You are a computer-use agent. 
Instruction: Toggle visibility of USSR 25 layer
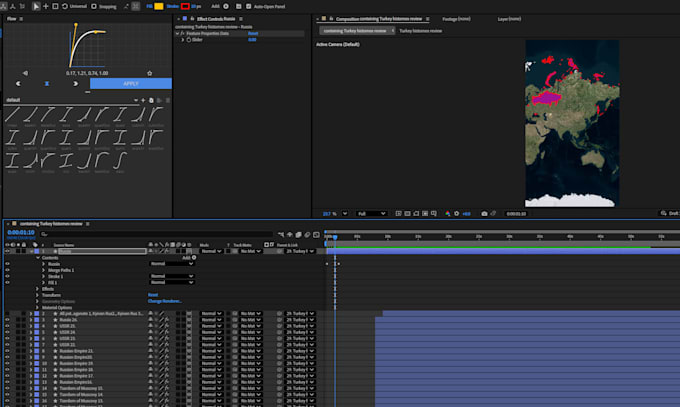7,326
